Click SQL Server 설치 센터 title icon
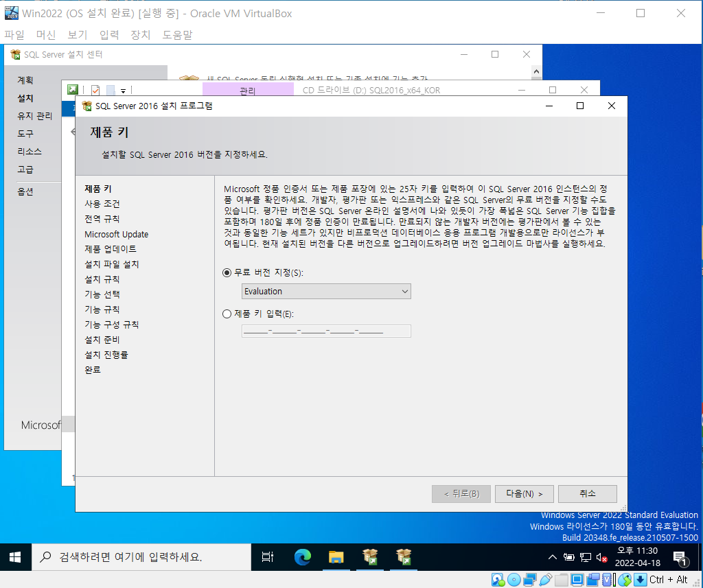Screen dimensions: 703x588 pos(15,55)
